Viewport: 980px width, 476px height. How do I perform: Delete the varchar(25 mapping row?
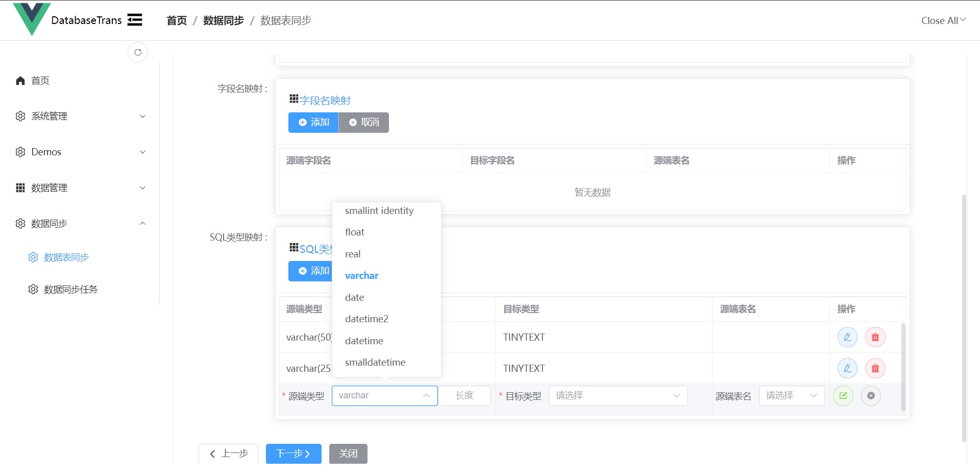(x=875, y=368)
